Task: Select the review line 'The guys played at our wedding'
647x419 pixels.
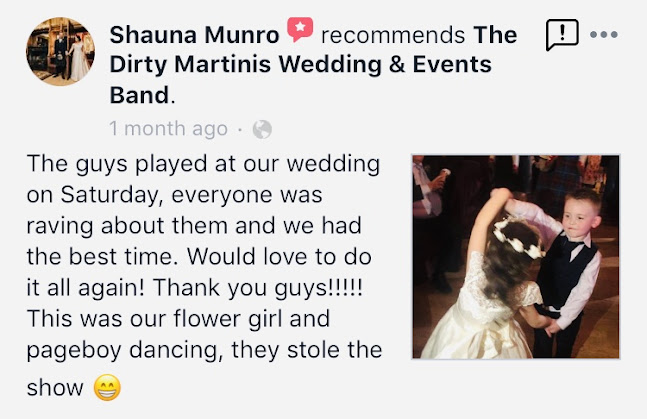Action: pyautogui.click(x=203, y=164)
